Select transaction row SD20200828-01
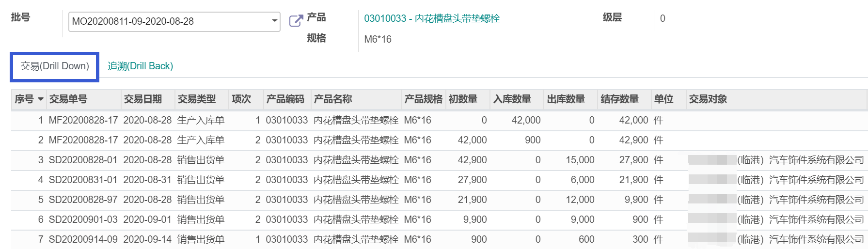This screenshot has height=249, width=868. coord(83,160)
